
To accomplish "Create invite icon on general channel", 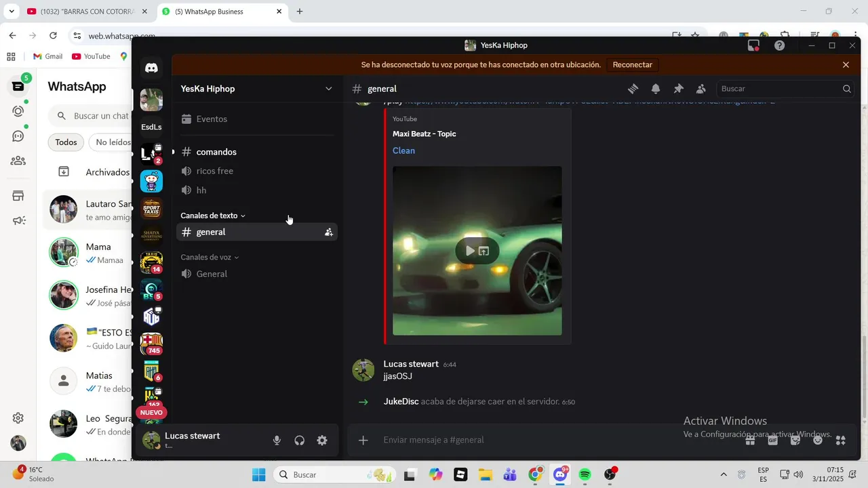I will [329, 232].
